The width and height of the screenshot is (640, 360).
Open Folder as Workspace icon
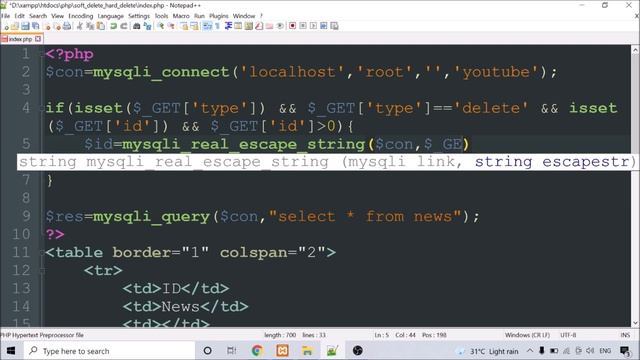(x=270, y=26)
